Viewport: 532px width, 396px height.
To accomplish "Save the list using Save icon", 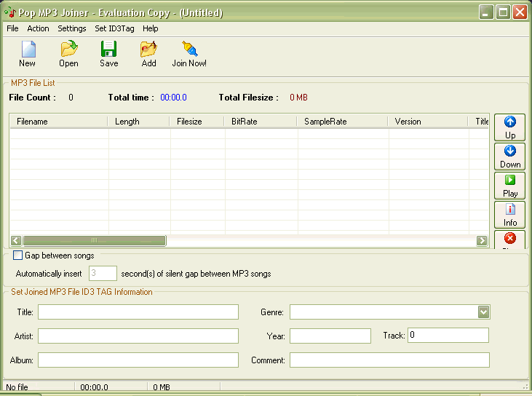I will pyautogui.click(x=108, y=49).
